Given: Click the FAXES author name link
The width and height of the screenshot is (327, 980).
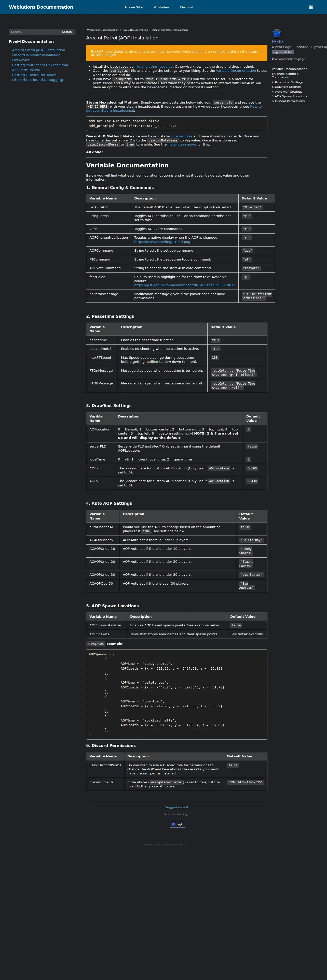Looking at the screenshot, I should coord(278,41).
